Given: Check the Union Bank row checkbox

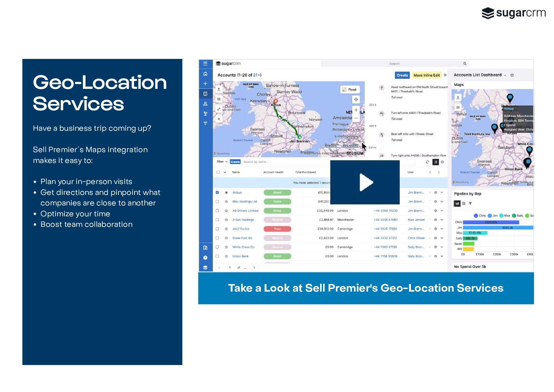Looking at the screenshot, I should 217,256.
